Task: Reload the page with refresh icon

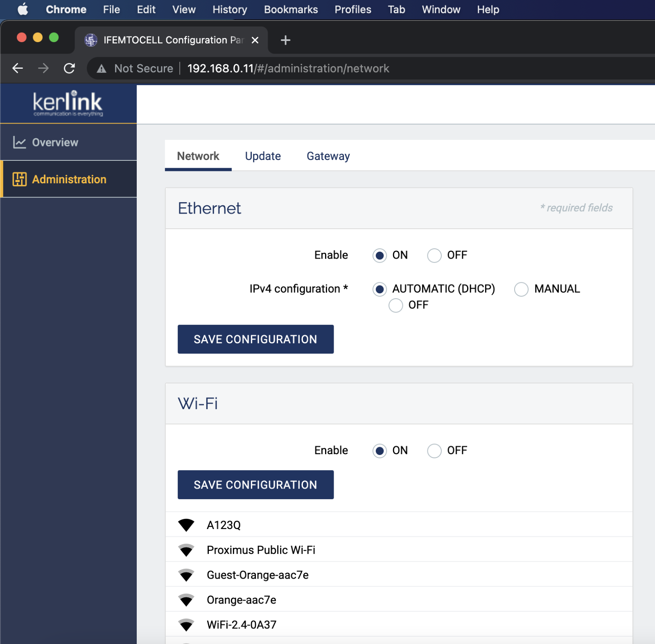Action: [69, 68]
